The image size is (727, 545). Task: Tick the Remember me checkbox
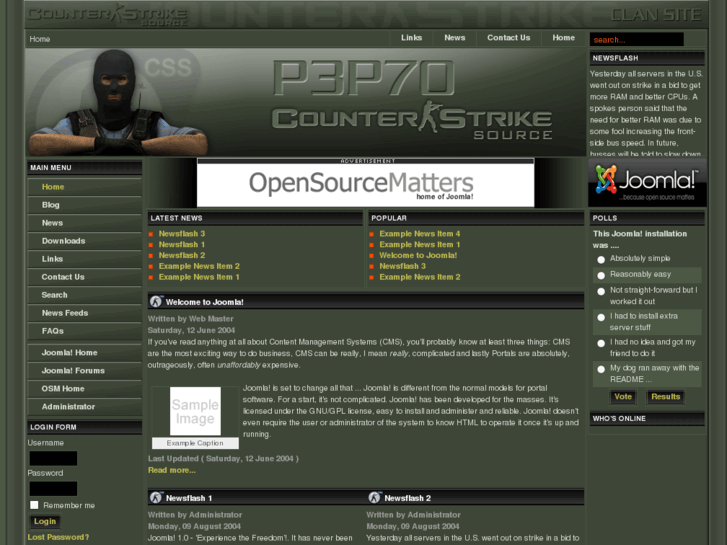[x=34, y=505]
